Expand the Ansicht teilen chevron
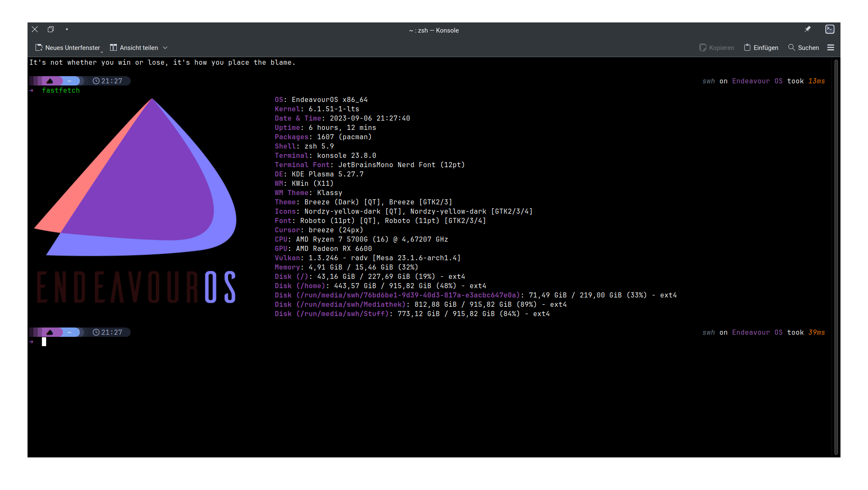868x490 pixels. tap(165, 48)
